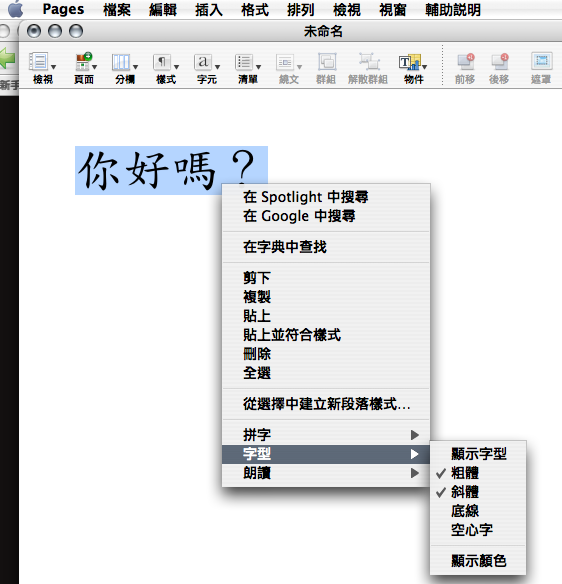The image size is (562, 584).
Task: Click the 物件 objects toolbar icon
Action: click(x=410, y=62)
